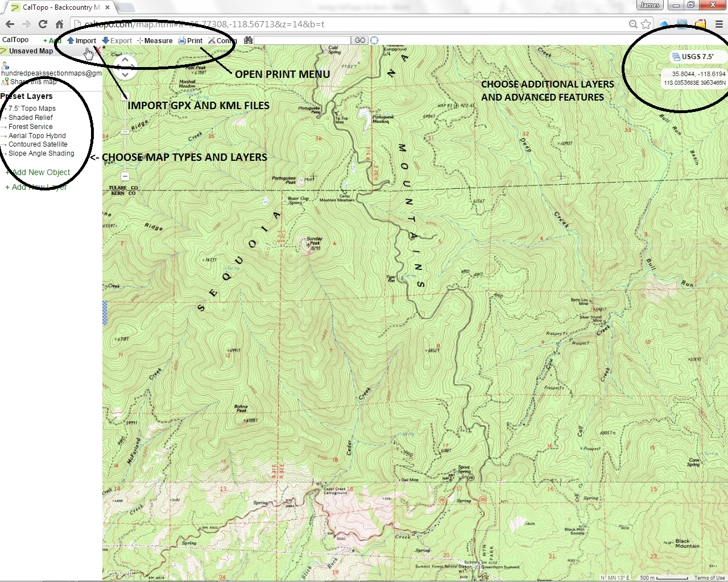Close the CalTopo browser tab
This screenshot has height=582, width=728.
pos(107,7)
